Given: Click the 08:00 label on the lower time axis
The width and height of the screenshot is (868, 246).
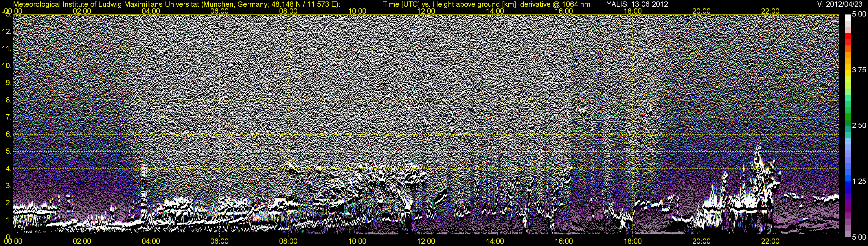Looking at the screenshot, I should coord(288,241).
